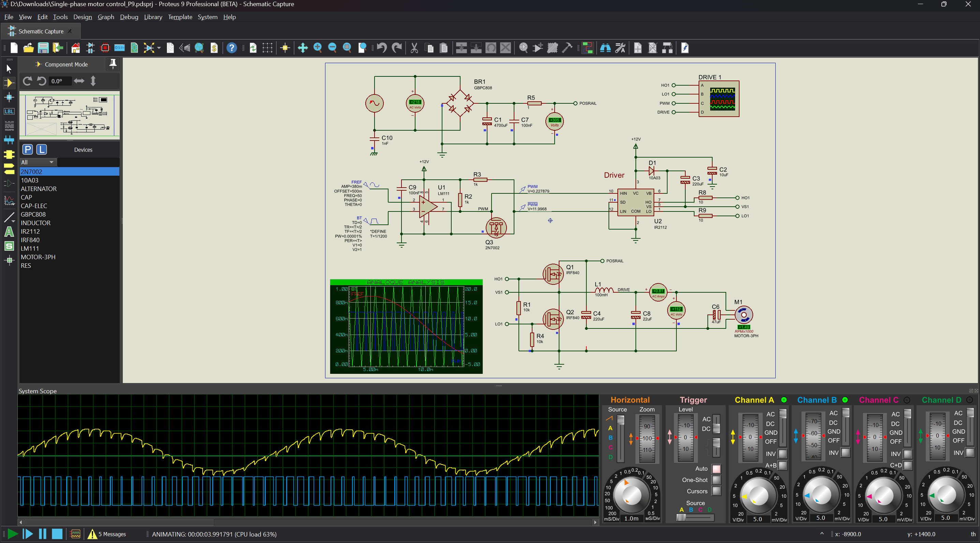Toggle the trigger Auto button
This screenshot has height=543, width=980.
[716, 469]
